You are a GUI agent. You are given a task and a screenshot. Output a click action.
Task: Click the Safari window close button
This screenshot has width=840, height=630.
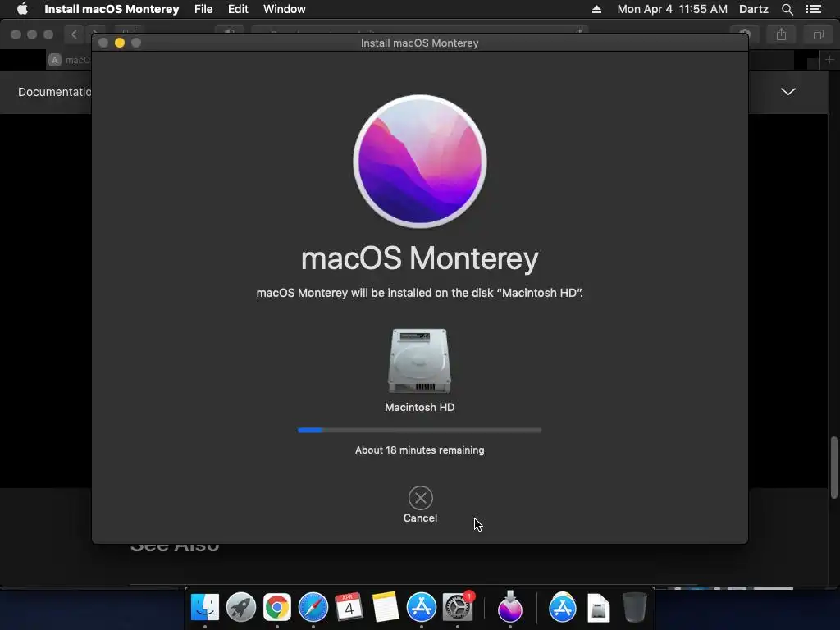(x=16, y=34)
